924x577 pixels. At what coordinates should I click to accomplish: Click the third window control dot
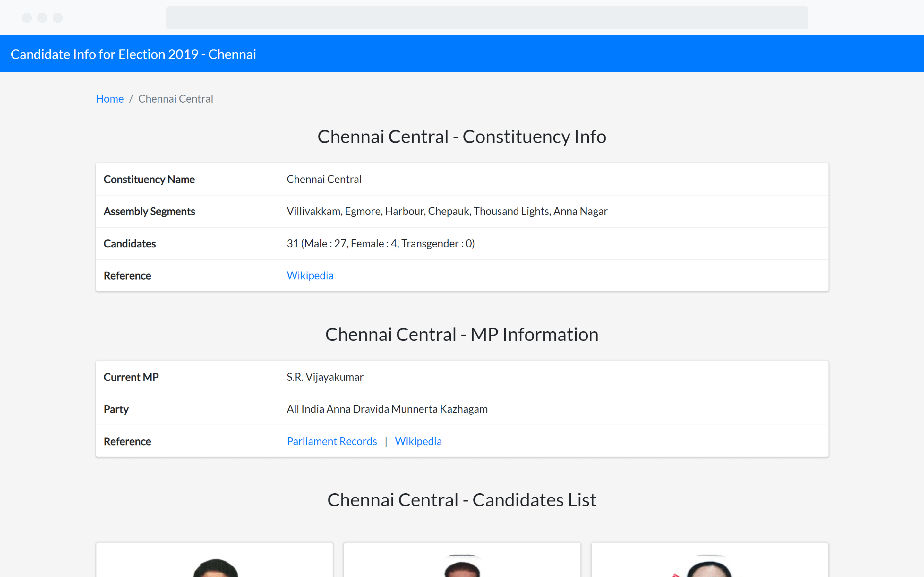58,18
